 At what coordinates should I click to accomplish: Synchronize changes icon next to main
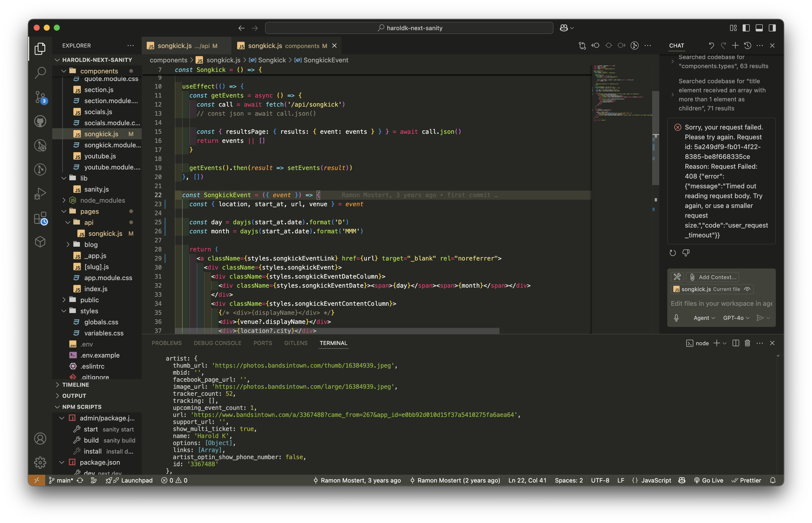80,480
